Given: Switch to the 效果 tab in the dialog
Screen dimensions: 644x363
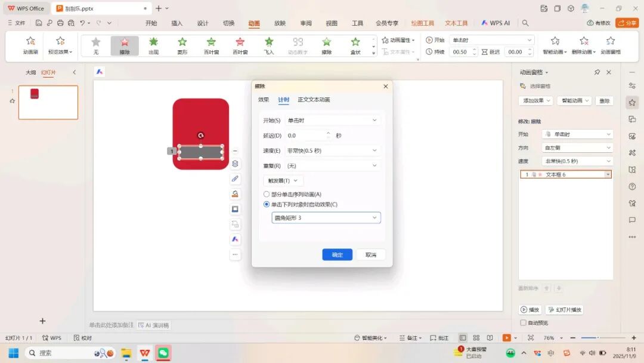Looking at the screenshot, I should point(265,100).
